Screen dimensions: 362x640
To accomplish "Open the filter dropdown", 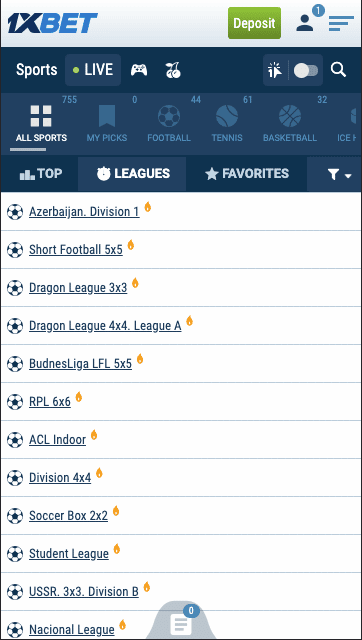I will pos(339,175).
